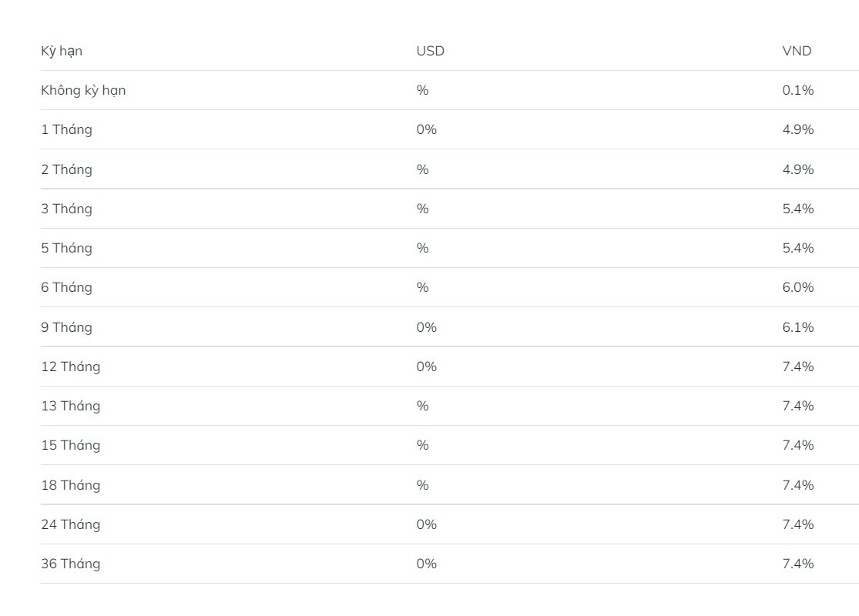Click the USD rate for 9 Tháng

(427, 327)
